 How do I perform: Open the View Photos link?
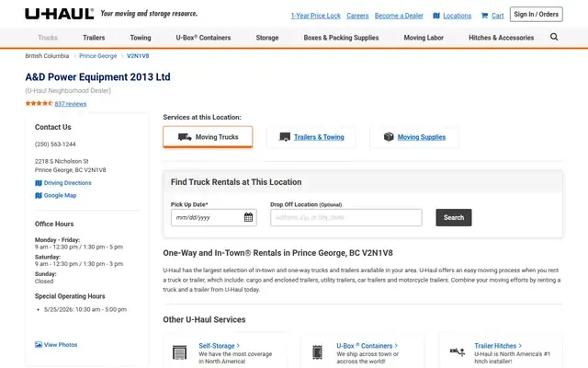pos(61,345)
